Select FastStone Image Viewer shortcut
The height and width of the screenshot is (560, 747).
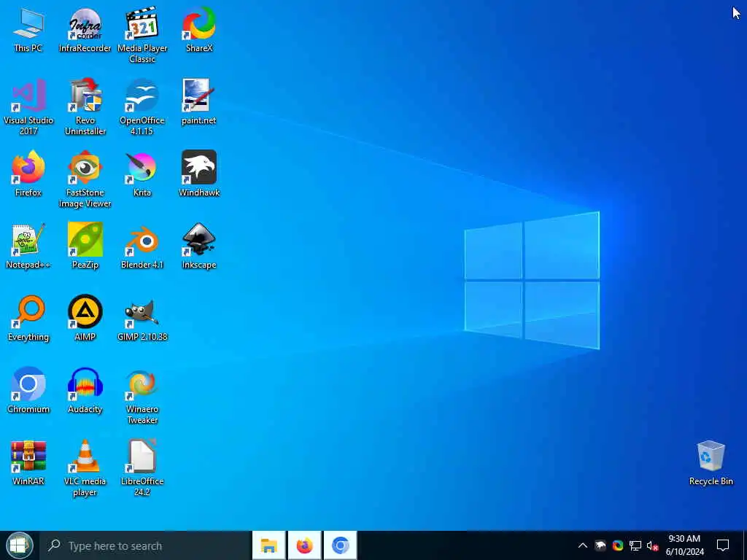tap(85, 179)
